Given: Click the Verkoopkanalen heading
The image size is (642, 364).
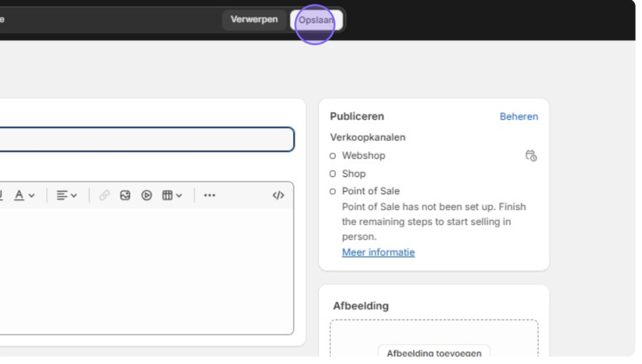Looking at the screenshot, I should 367,137.
